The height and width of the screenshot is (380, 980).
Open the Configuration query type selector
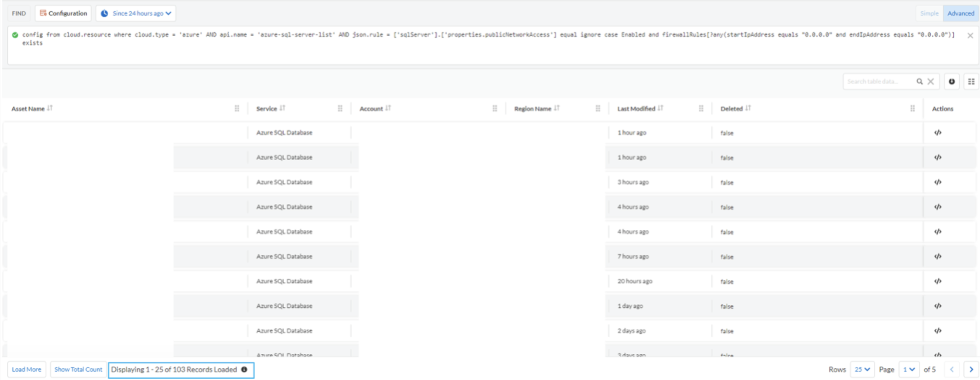(63, 13)
